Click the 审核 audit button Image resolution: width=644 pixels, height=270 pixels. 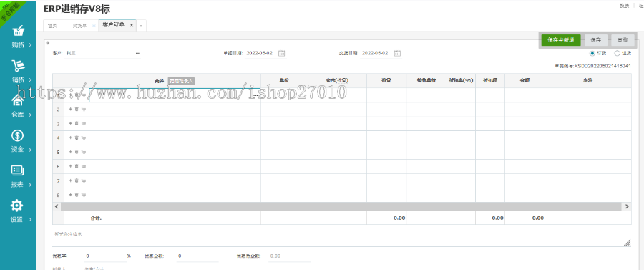(x=623, y=40)
